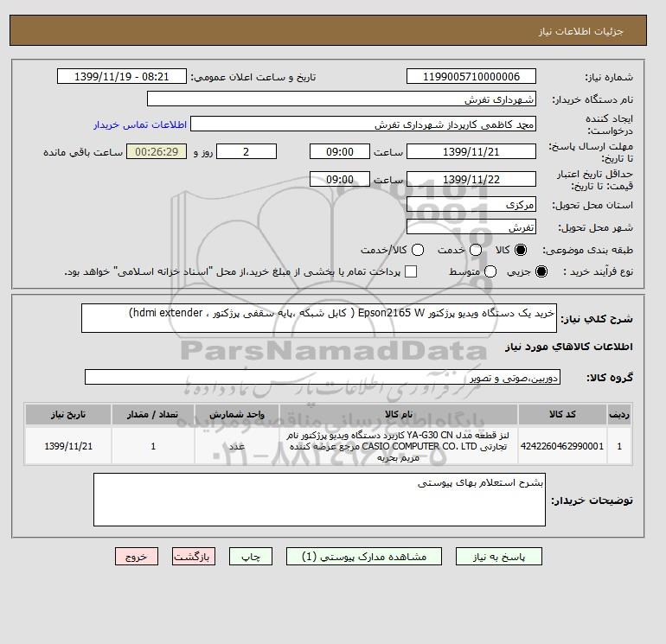Click the remaining time 00:26:29 field
This screenshot has width=666, height=644.
[157, 151]
